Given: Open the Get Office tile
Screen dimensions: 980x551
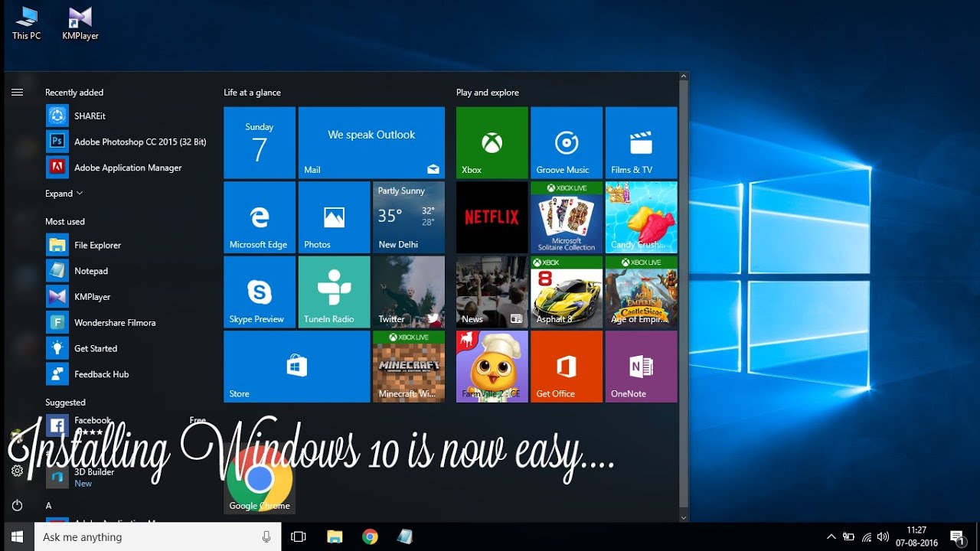Looking at the screenshot, I should [567, 367].
